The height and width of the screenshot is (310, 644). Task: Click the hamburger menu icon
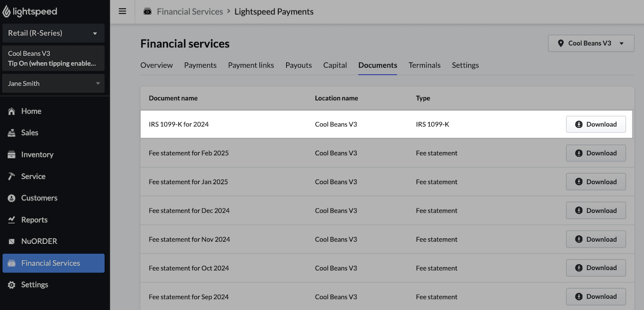[x=122, y=11]
